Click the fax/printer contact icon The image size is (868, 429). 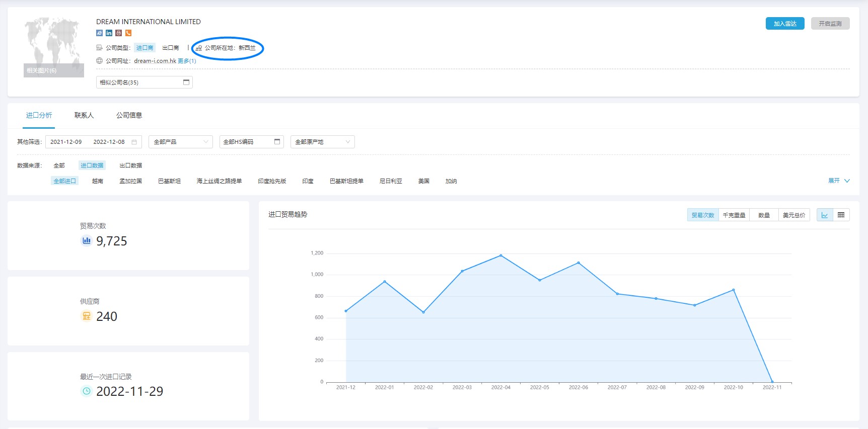(118, 33)
